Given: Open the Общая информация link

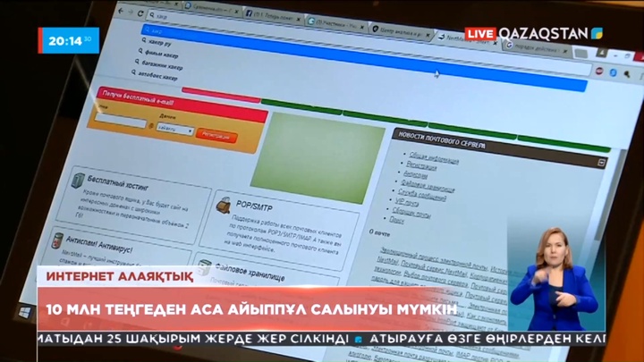Looking at the screenshot, I should [434, 158].
